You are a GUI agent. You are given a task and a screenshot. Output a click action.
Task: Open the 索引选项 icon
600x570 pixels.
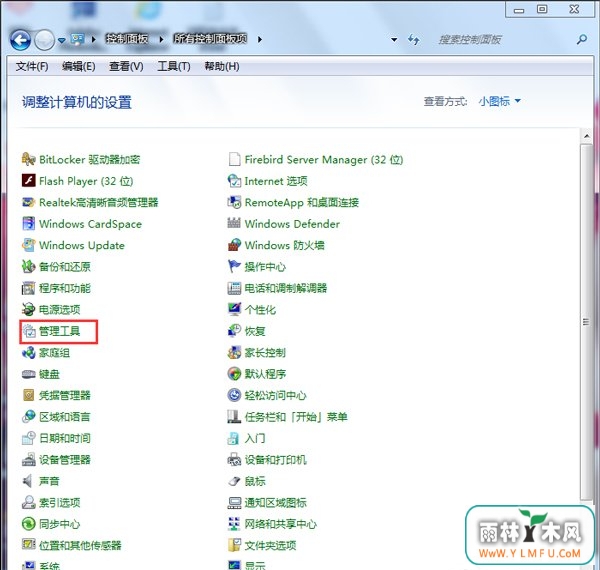coord(29,502)
